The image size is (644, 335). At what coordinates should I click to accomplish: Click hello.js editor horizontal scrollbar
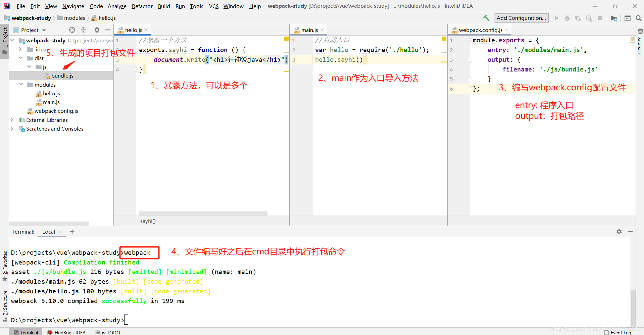pyautogui.click(x=203, y=213)
